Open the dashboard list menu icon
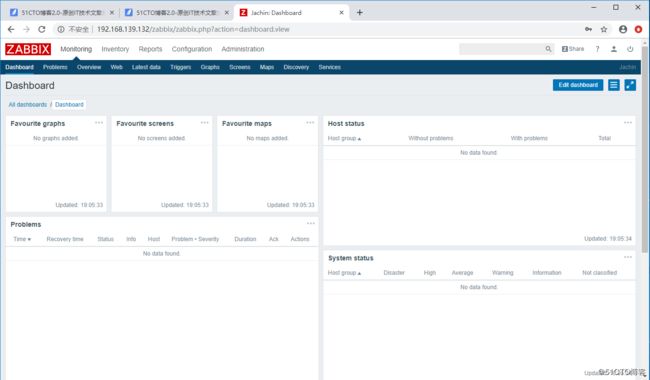 (614, 85)
